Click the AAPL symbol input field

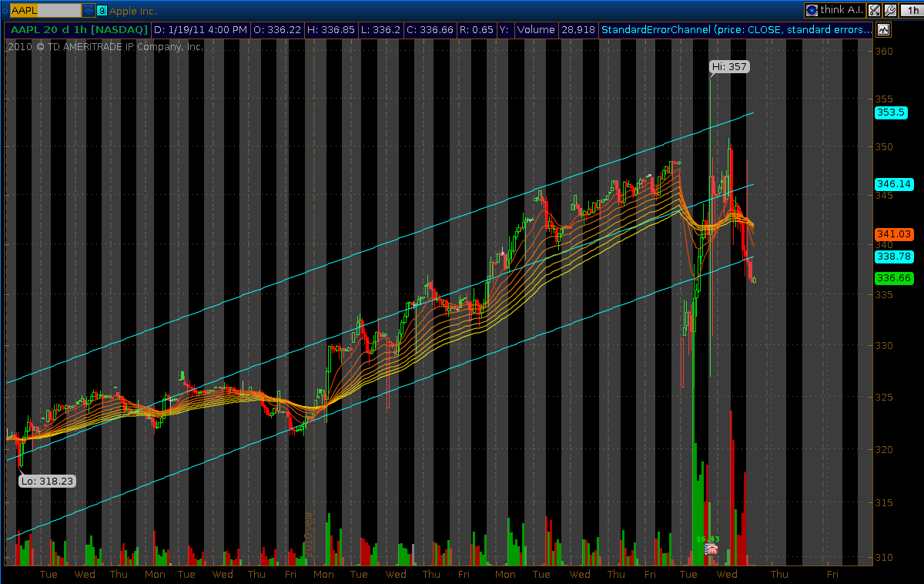45,10
